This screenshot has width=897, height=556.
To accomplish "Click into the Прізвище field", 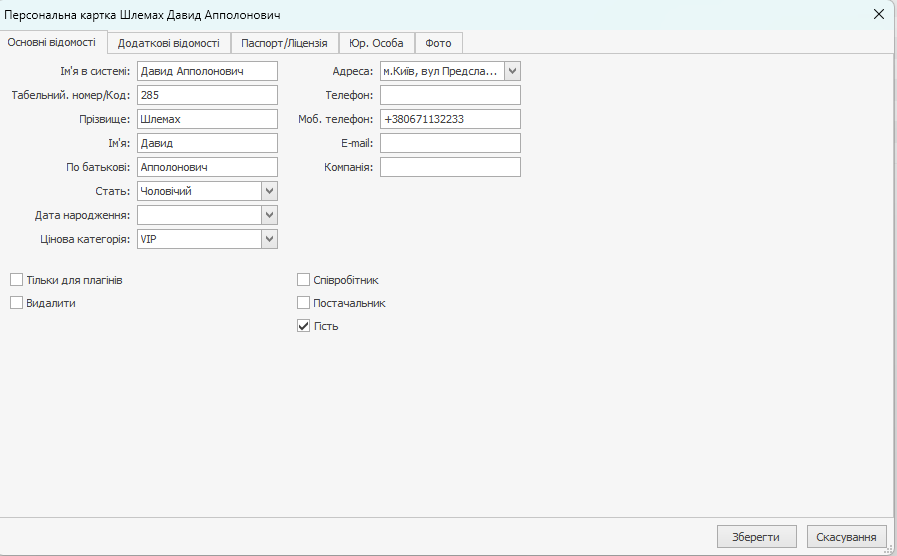I will click(206, 119).
